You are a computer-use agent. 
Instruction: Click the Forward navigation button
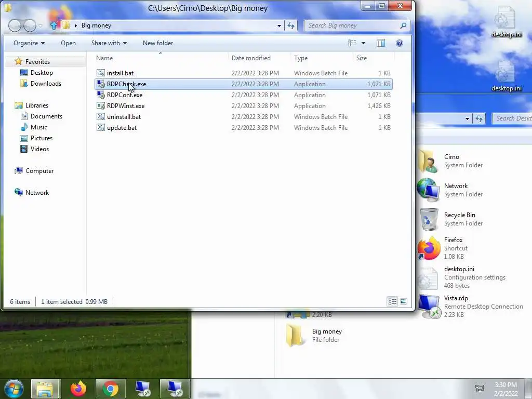(x=30, y=25)
